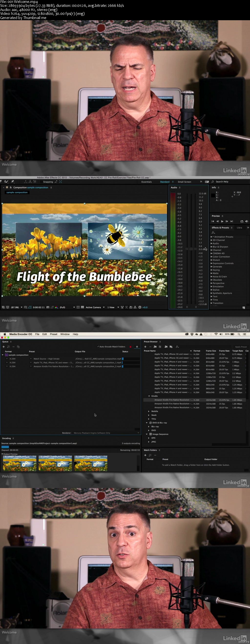Expand the Animation Presets category
Viewport: 250px width, 644px height.
click(x=211, y=237)
